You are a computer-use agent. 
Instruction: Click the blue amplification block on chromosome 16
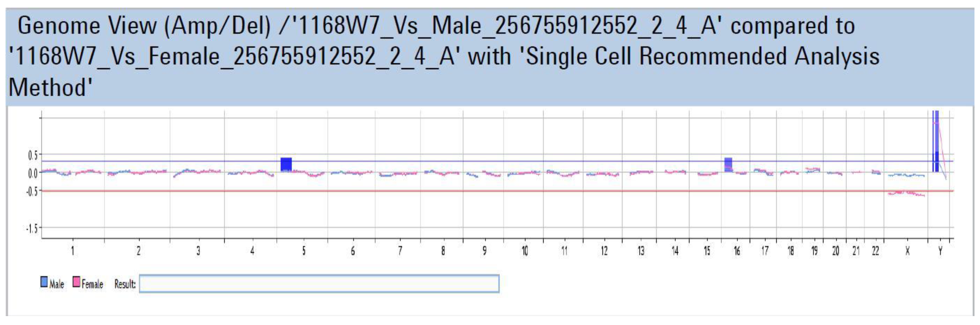click(x=728, y=164)
